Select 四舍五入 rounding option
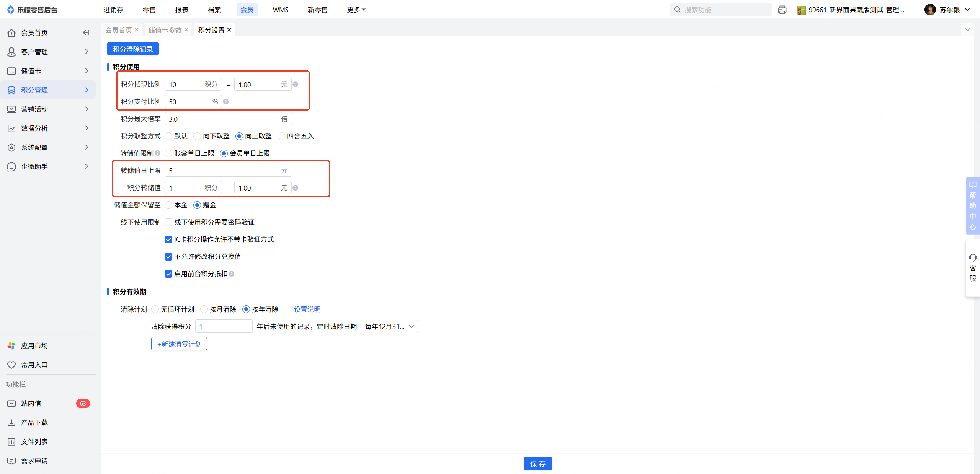The height and width of the screenshot is (474, 980). tap(281, 136)
